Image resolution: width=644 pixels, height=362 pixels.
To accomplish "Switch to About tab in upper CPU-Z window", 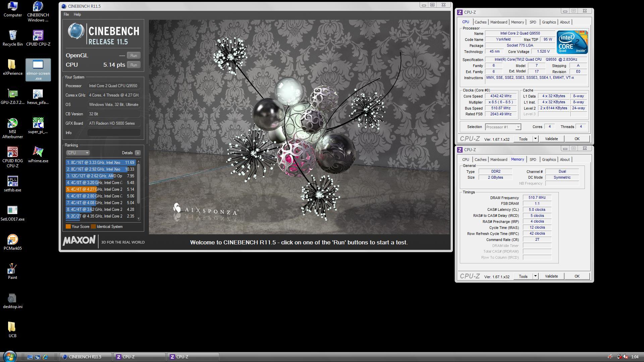I will click(565, 22).
